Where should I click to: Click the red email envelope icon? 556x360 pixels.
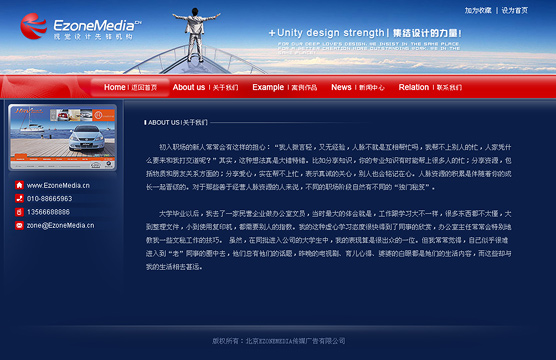click(20, 225)
